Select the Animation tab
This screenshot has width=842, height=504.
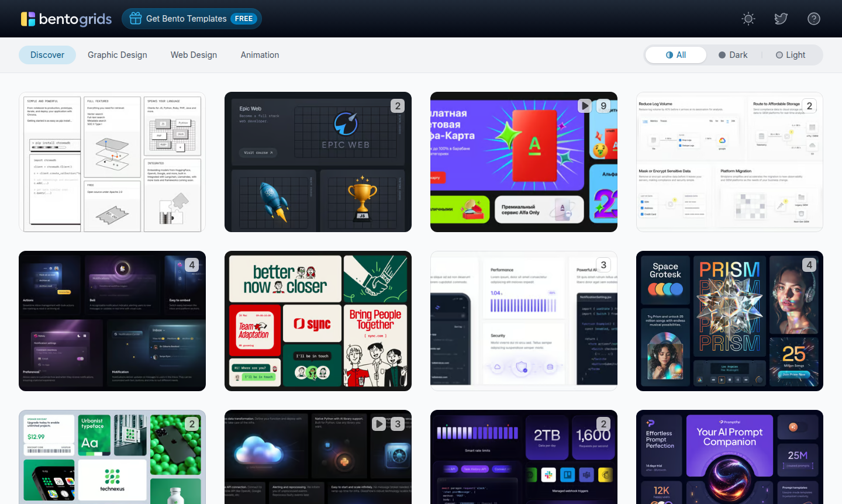(x=260, y=55)
